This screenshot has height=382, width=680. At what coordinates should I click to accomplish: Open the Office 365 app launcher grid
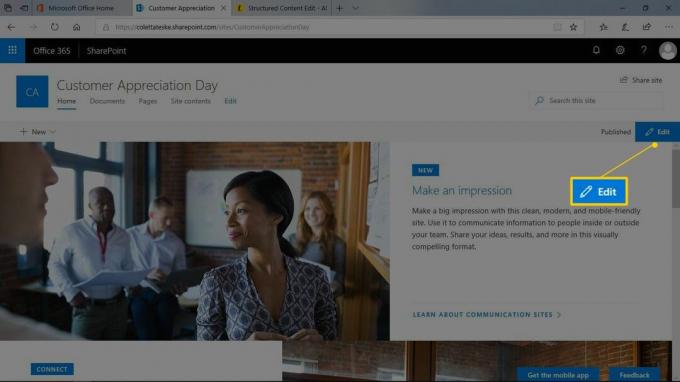point(12,50)
